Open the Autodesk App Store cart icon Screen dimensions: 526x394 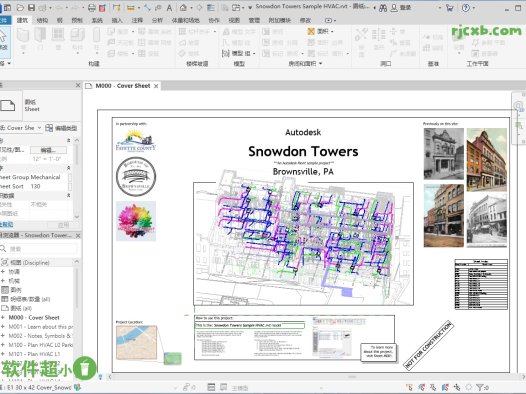(x=450, y=8)
